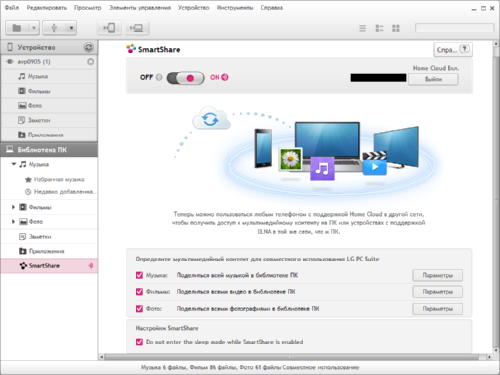The height and width of the screenshot is (375, 500).
Task: Switch to thumbnail grid view icon
Action: coord(396,28)
